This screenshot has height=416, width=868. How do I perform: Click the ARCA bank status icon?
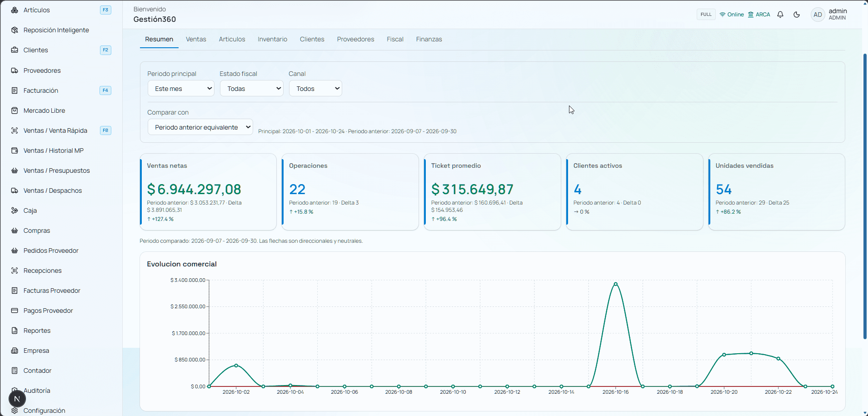[751, 15]
